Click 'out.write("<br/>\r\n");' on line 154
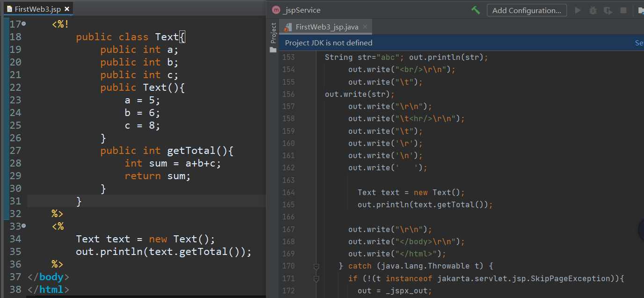644x298 pixels. click(402, 69)
